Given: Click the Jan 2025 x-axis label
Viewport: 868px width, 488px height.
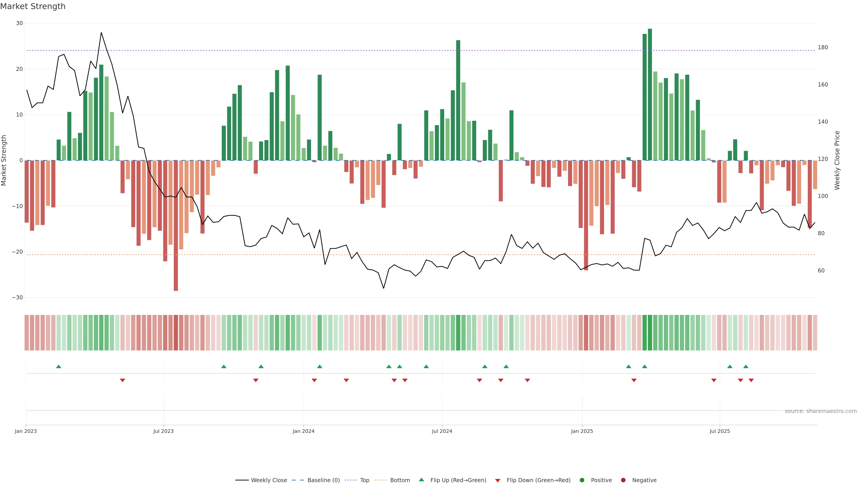Looking at the screenshot, I should pos(582,431).
